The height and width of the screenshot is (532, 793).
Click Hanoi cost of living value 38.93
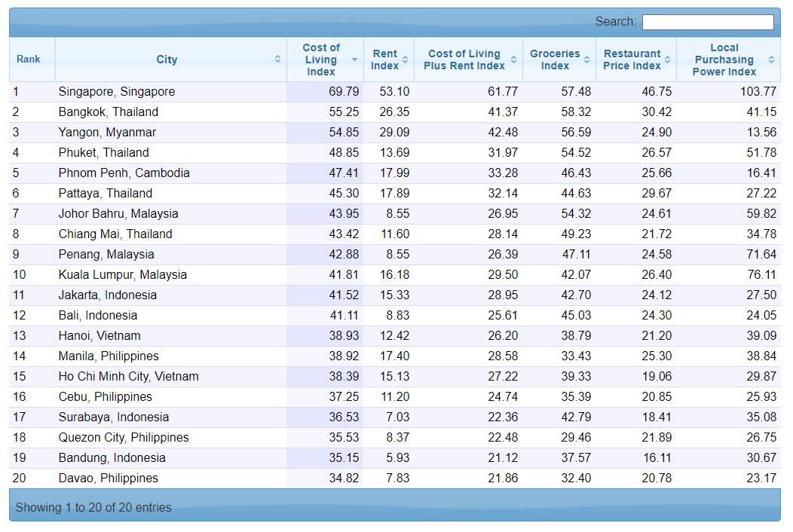tap(344, 336)
